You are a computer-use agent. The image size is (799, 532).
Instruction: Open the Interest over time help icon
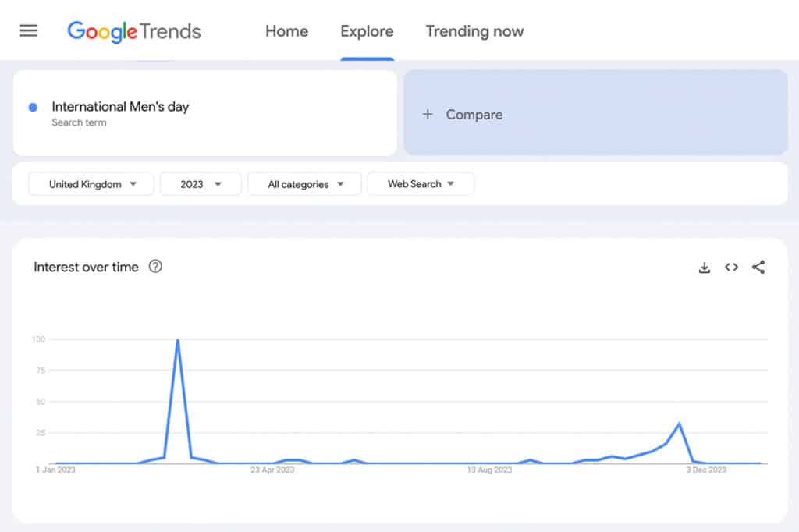tap(155, 267)
